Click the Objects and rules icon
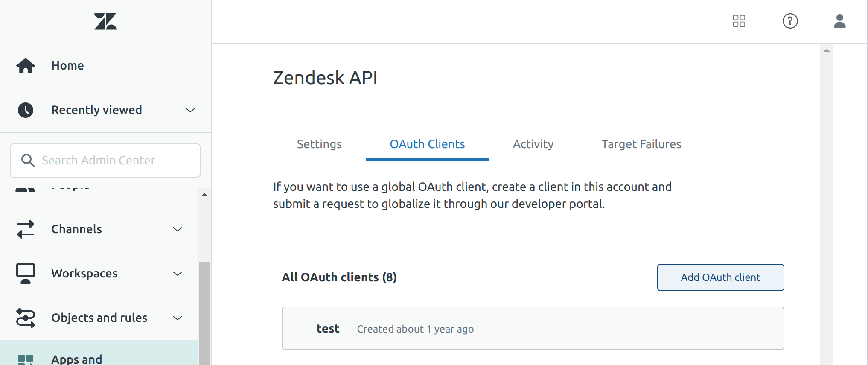The width and height of the screenshot is (868, 365). 26,318
